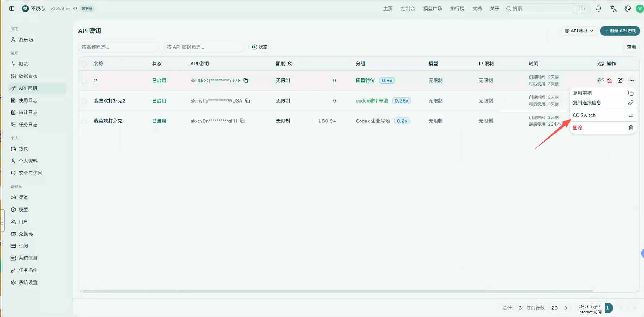Screen dimensions: 644x317
Task: Copy the sk-4k2Q key with its copy icon
Action: [246, 81]
